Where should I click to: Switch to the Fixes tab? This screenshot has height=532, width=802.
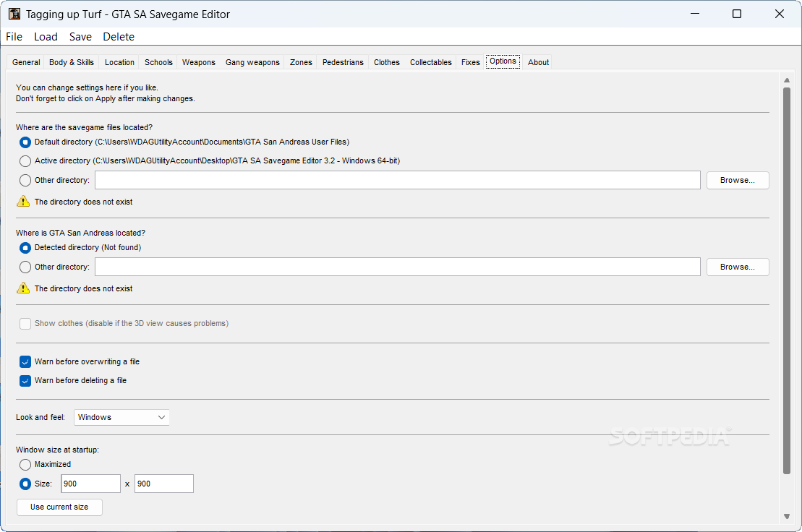[x=471, y=62]
